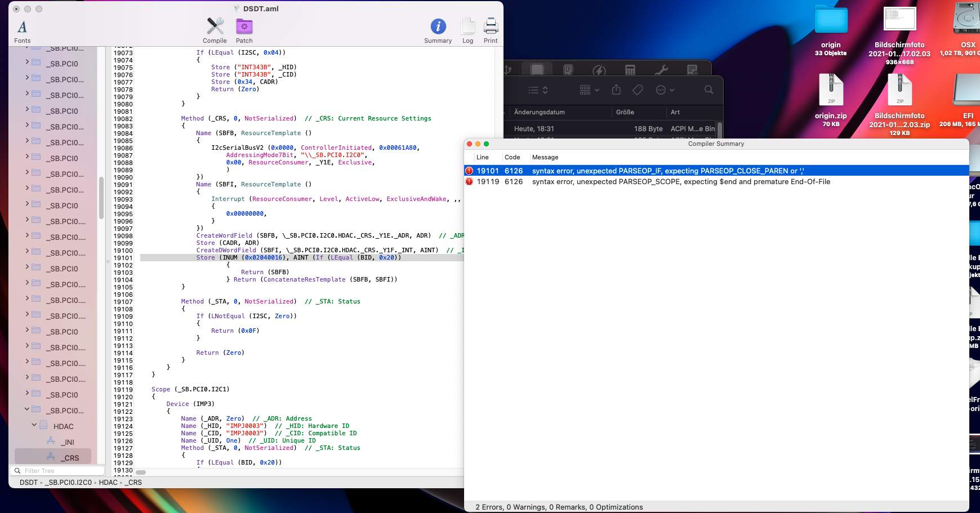Open the Finder grouping dropdown
This screenshot has width=980, height=513.
click(x=589, y=90)
